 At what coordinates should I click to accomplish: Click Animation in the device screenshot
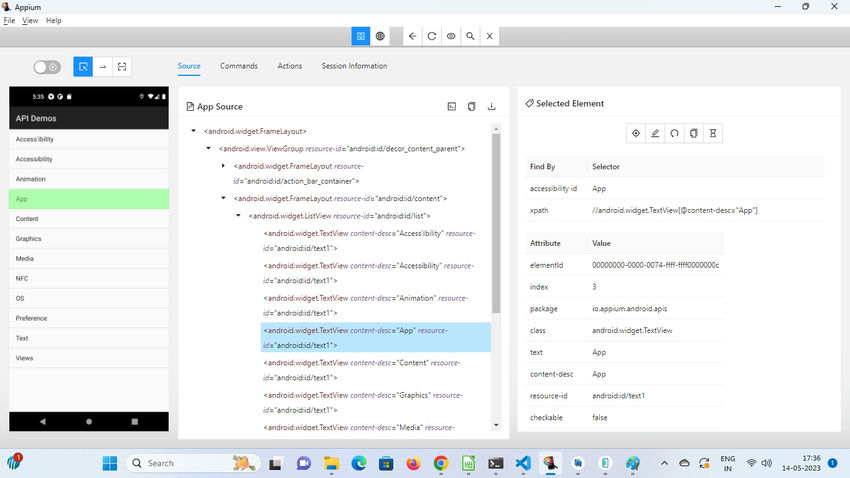[89, 179]
